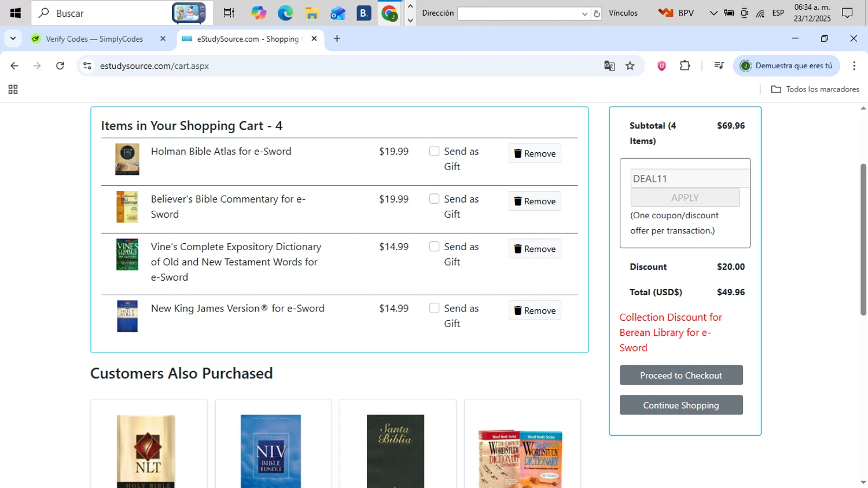Proceed to Checkout

[681, 375]
